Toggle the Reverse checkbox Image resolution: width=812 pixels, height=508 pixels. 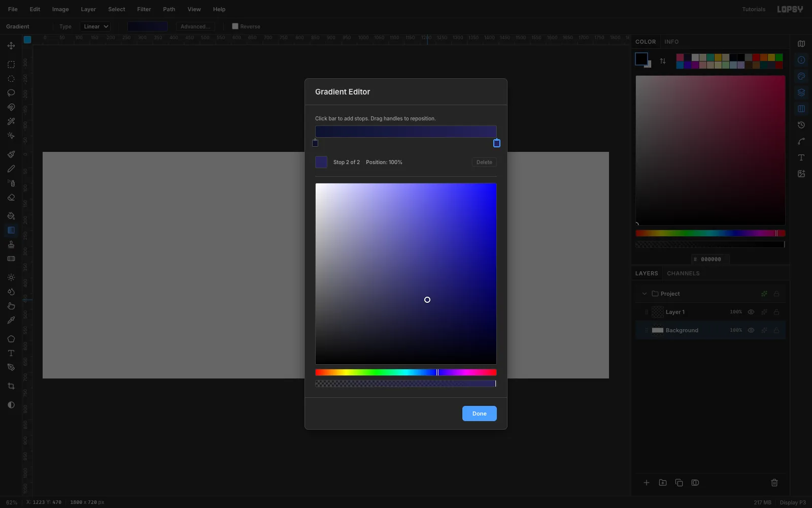[235, 26]
